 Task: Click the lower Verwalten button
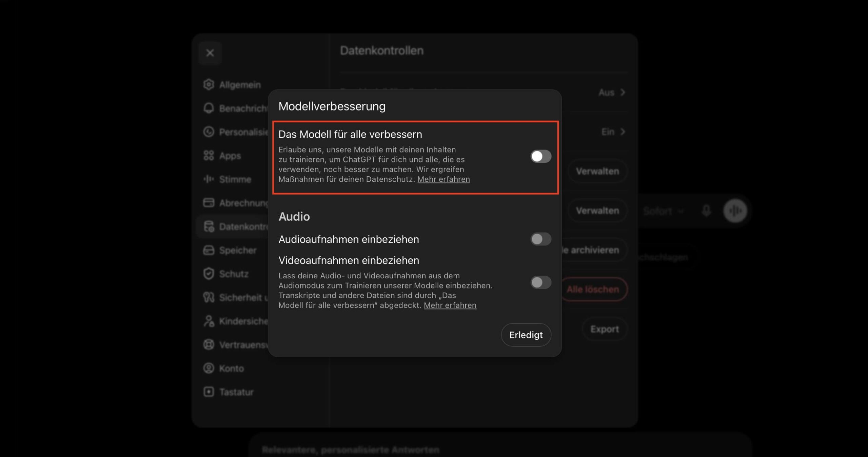pyautogui.click(x=597, y=211)
